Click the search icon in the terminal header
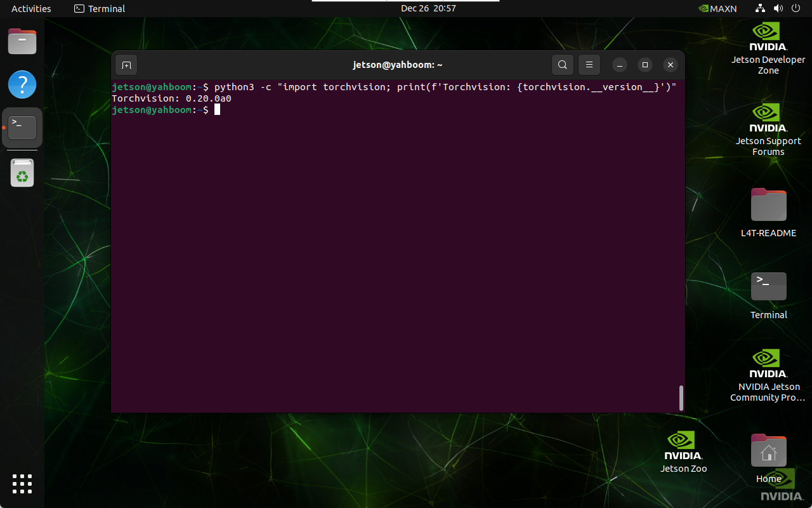This screenshot has width=812, height=508. pos(562,65)
